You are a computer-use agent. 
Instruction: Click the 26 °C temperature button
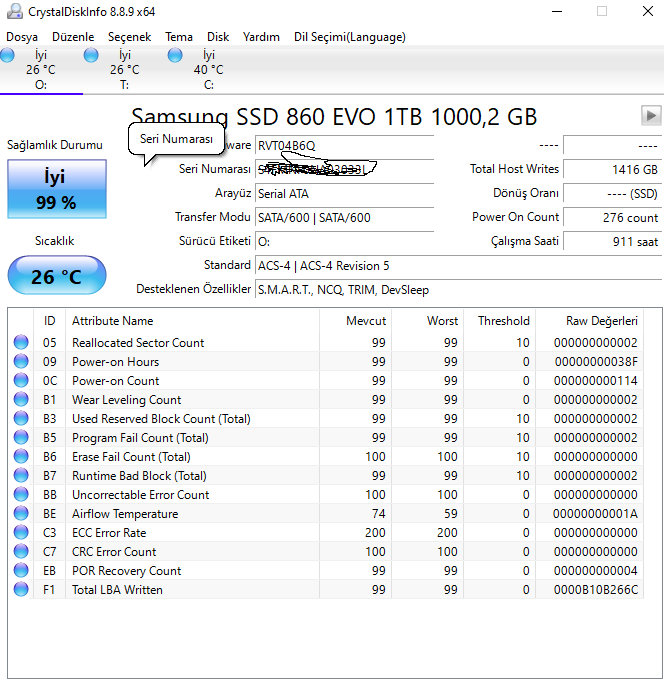57,275
